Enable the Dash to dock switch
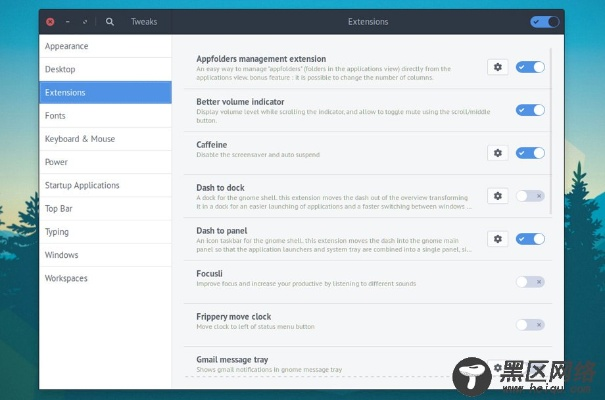605x400 pixels. [530, 196]
